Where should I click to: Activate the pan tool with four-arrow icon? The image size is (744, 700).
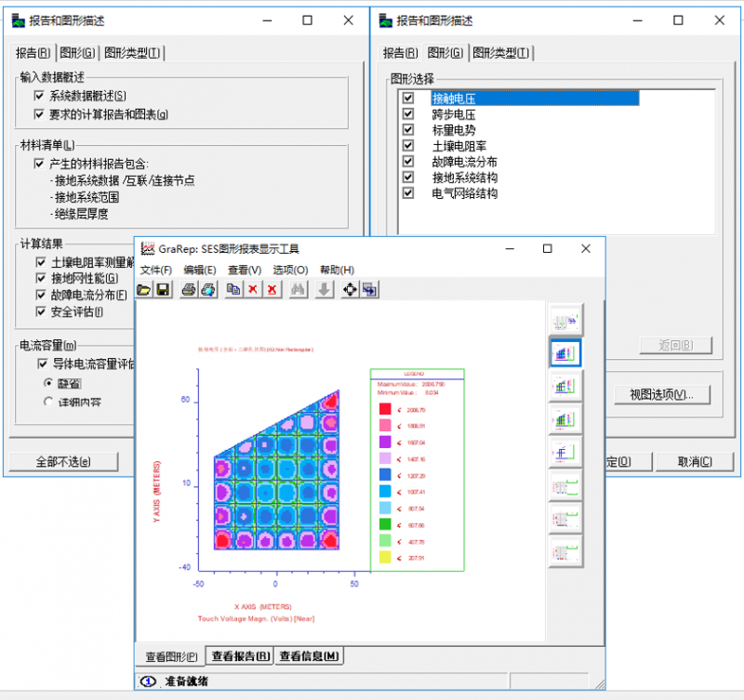pos(348,289)
